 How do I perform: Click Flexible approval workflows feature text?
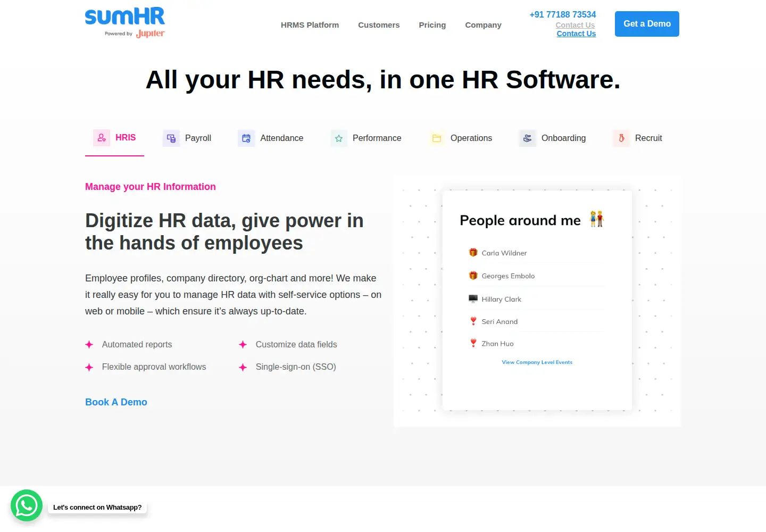(x=154, y=367)
